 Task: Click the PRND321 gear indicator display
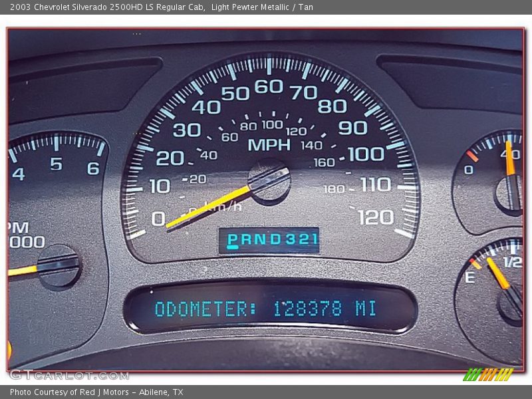point(269,241)
